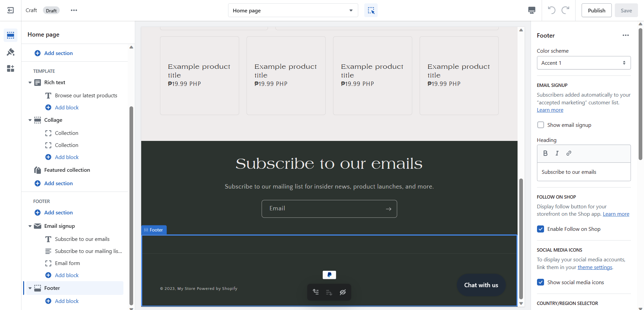Toggle the inspector selection tool icon
This screenshot has width=644, height=310.
371,10
